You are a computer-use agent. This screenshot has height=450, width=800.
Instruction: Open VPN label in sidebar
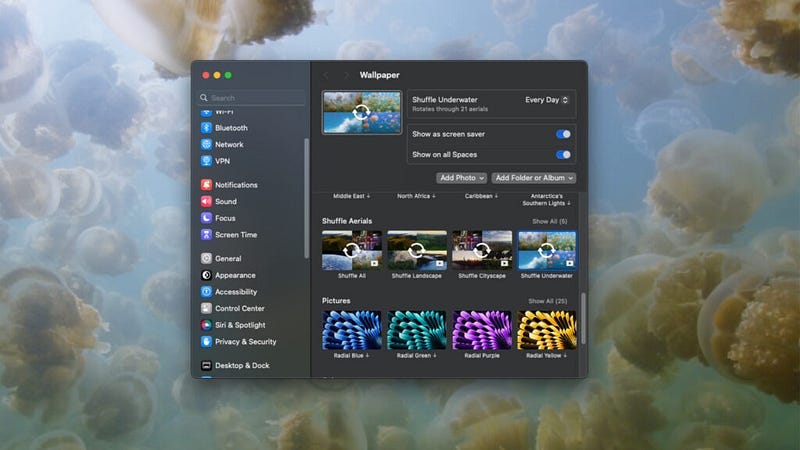(x=222, y=161)
